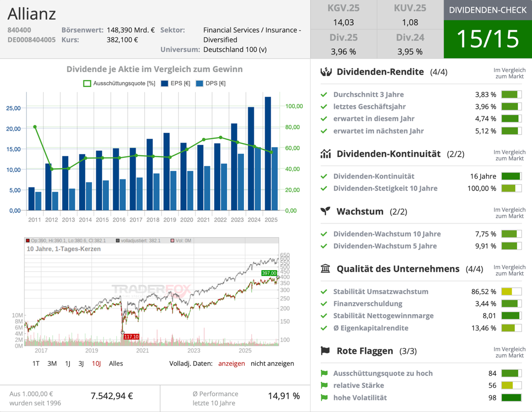The height and width of the screenshot is (412, 532).
Task: Select the Alles chart timeframe
Action: [116, 363]
